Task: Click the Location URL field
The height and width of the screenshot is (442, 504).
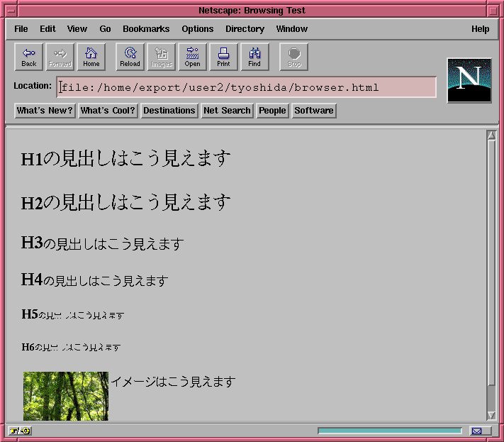Action: [246, 87]
